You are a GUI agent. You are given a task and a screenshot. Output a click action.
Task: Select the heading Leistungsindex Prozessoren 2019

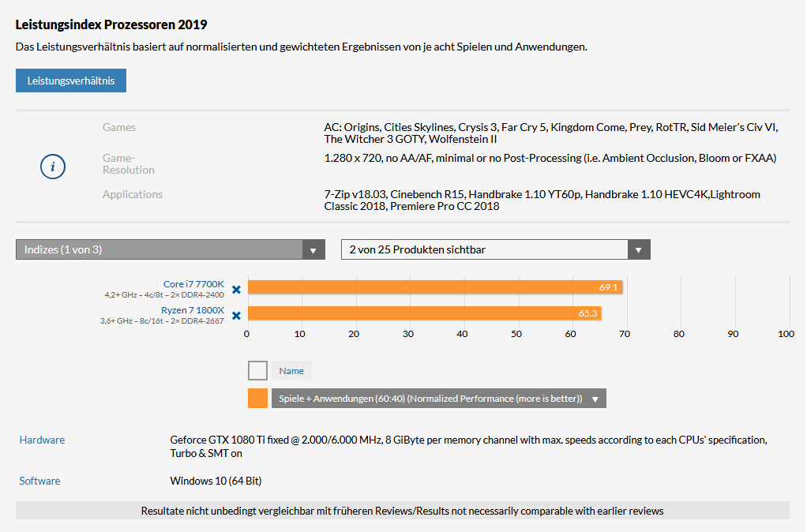111,24
